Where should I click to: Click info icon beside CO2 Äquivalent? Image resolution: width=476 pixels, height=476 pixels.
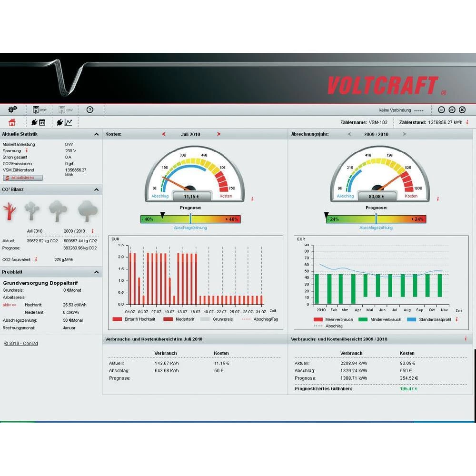[36, 259]
